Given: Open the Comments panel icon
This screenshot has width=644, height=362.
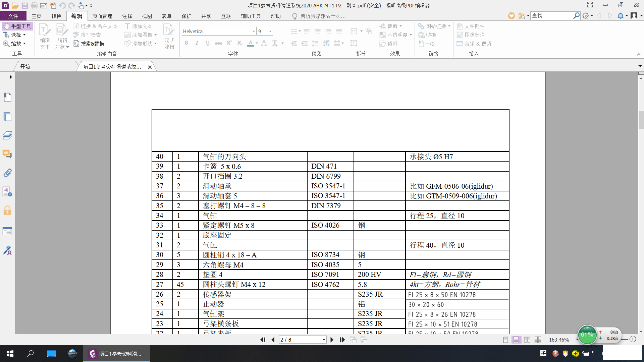Looking at the screenshot, I should (7, 154).
